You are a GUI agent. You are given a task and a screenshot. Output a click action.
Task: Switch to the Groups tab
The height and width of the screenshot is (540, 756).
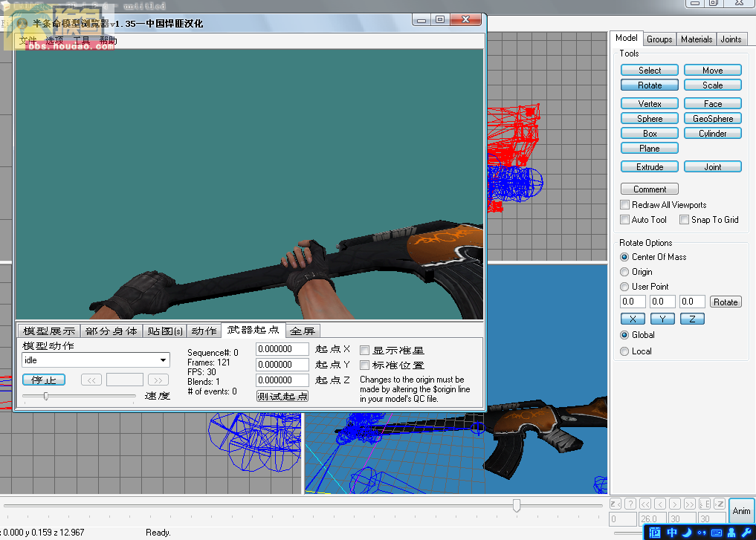click(x=659, y=39)
